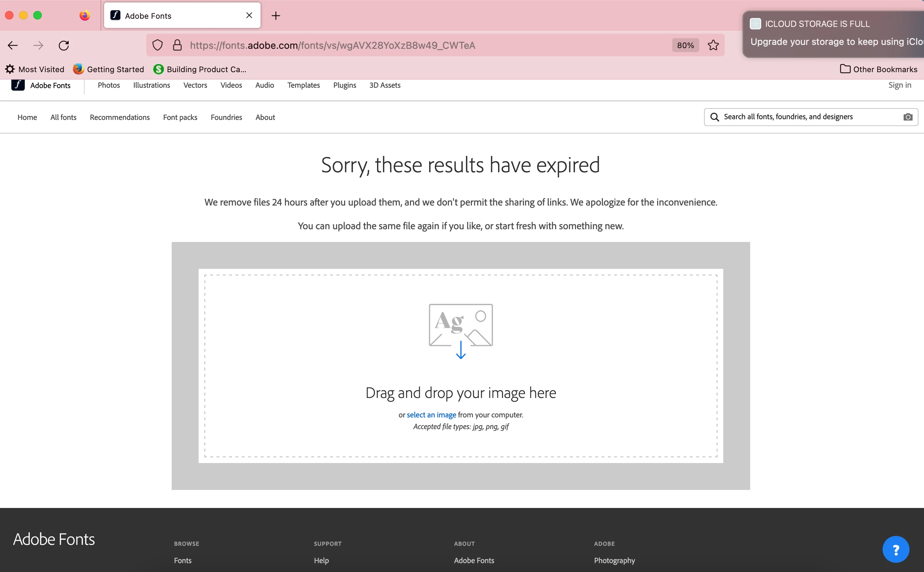Click the blue help question mark button
Screen dimensions: 924x572
coord(895,549)
